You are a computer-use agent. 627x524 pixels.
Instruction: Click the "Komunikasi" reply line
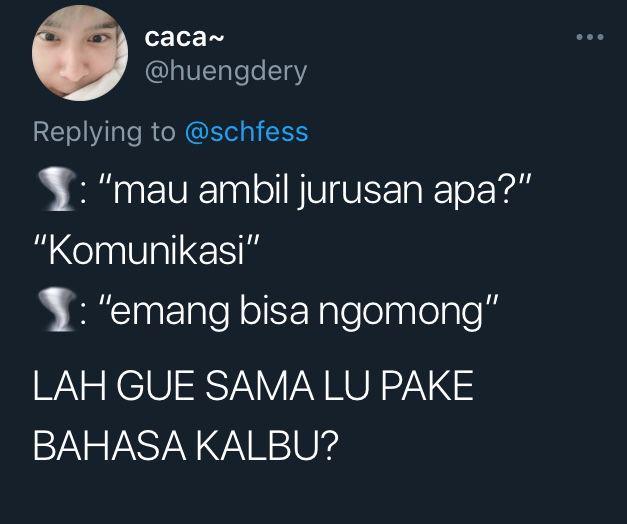pyautogui.click(x=147, y=251)
